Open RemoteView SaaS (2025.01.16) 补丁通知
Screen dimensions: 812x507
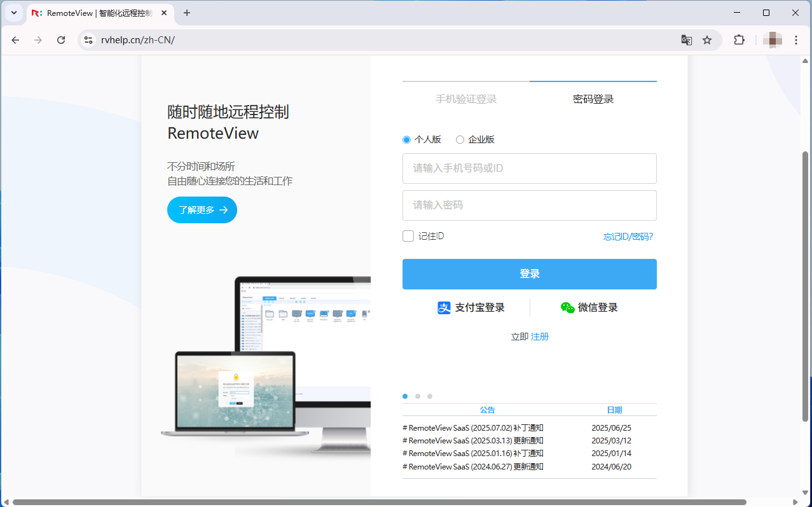click(473, 454)
